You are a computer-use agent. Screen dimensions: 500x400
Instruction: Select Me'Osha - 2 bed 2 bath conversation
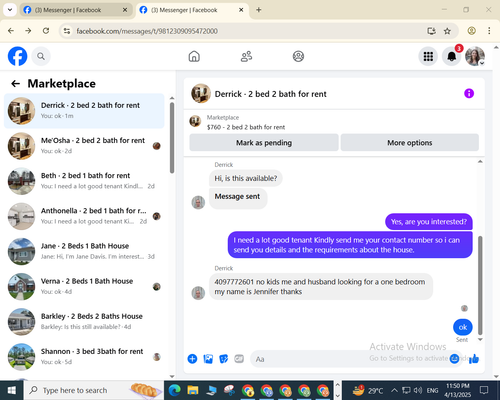(x=84, y=146)
